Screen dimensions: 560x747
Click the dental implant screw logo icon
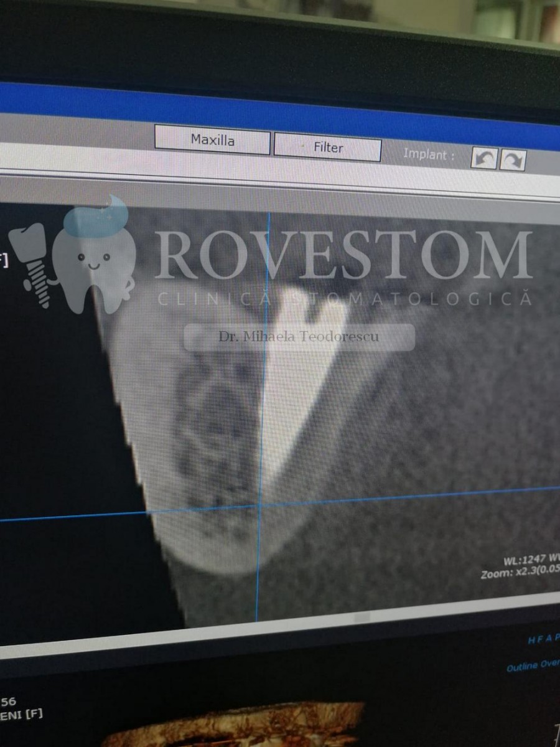tap(34, 263)
